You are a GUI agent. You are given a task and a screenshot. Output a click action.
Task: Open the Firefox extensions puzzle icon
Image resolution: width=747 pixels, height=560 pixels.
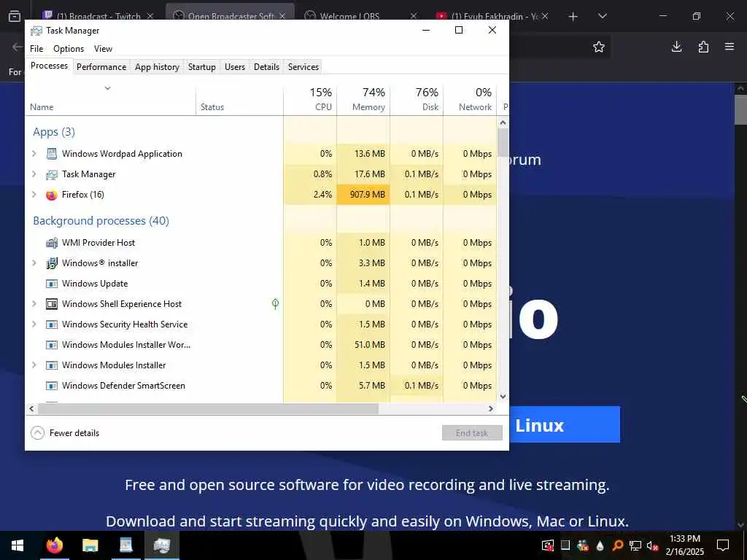click(x=703, y=47)
